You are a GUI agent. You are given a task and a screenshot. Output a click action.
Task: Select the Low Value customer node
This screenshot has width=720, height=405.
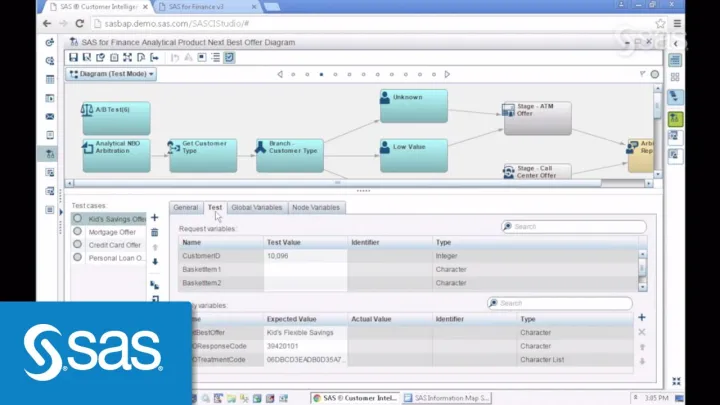coord(414,156)
